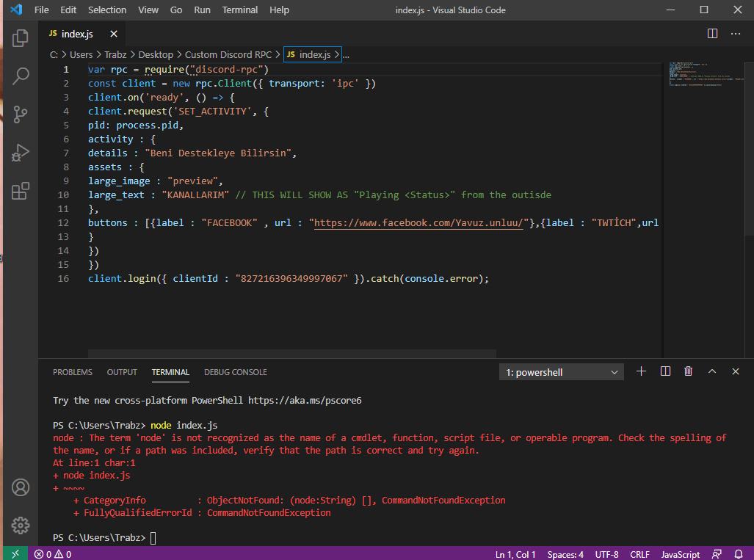Maximize the panel size with up chevron
Screen dimensions: 754x560
coord(712,371)
